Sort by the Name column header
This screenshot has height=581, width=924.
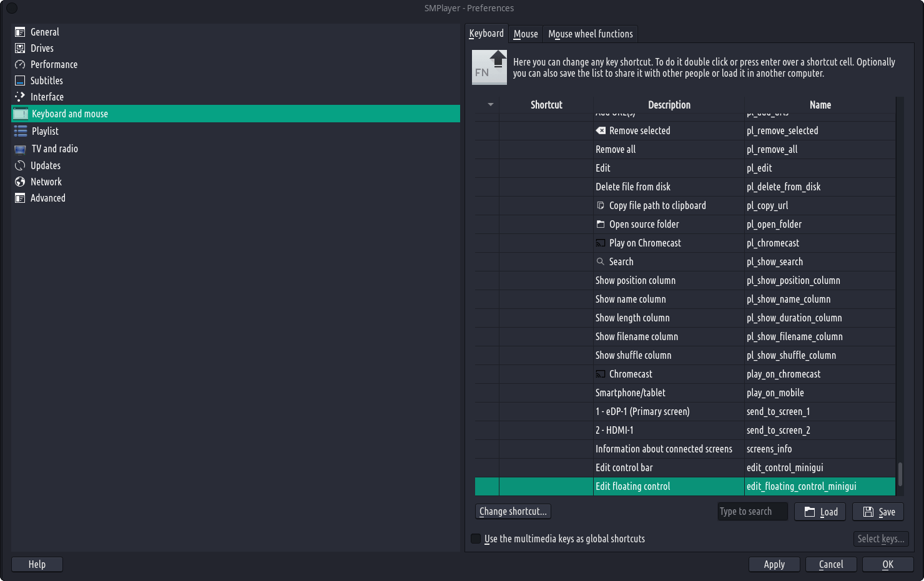pos(820,105)
